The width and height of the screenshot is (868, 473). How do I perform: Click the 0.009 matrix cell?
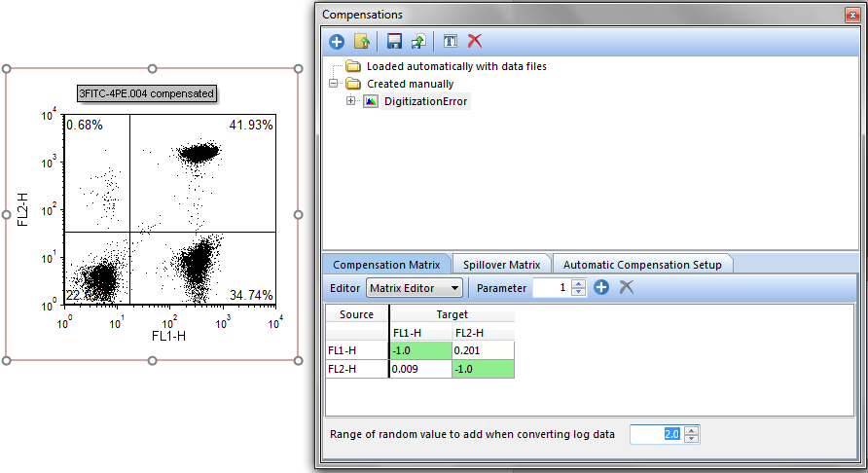(420, 369)
